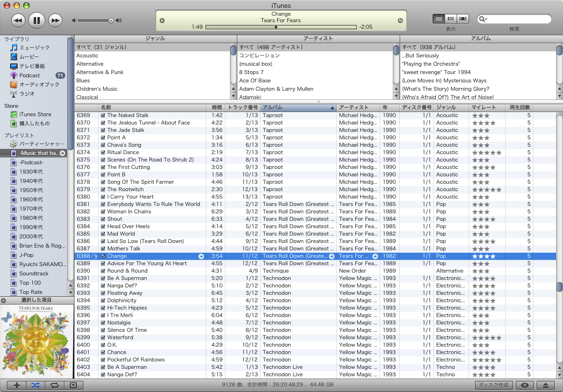Click the Tears For Fears album artwork

37,341
